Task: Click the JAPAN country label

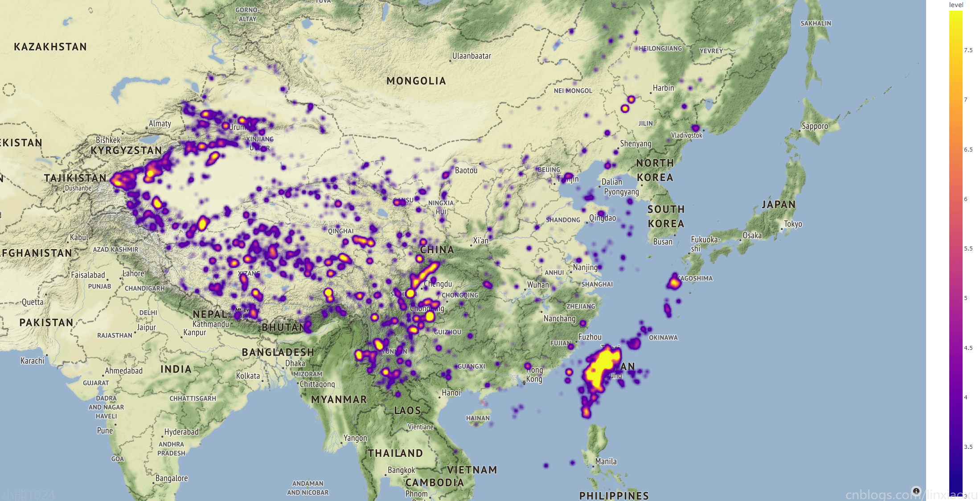Action: point(779,205)
